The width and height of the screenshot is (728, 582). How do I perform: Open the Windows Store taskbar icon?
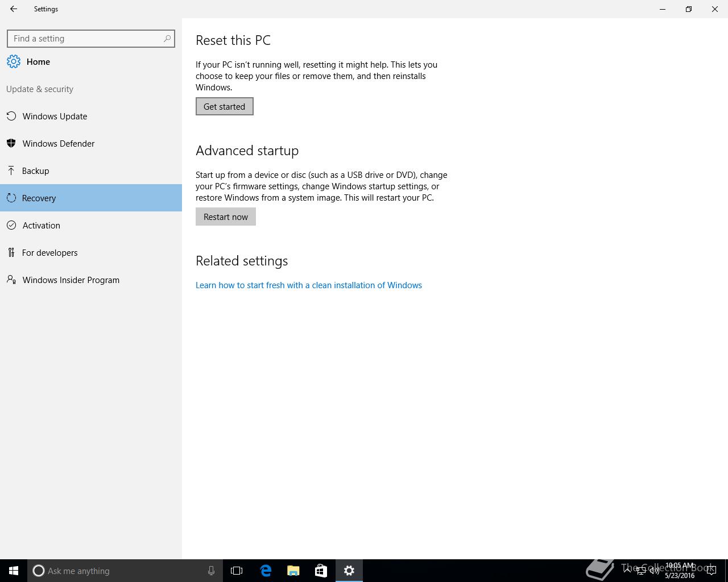321,571
